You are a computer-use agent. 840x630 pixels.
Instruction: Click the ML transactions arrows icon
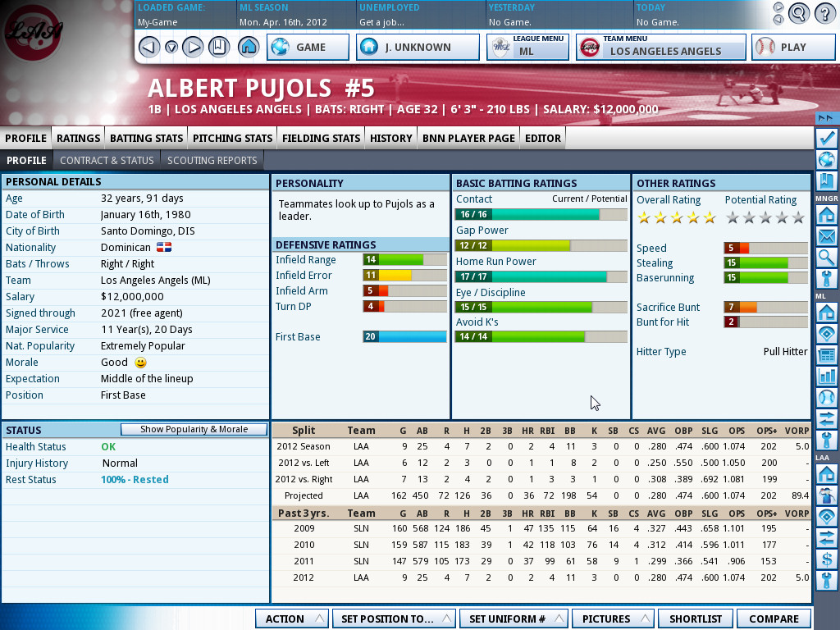coord(827,419)
